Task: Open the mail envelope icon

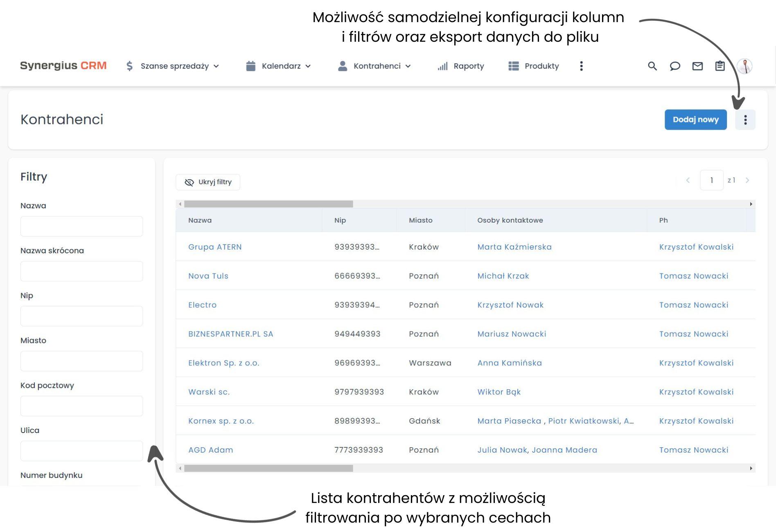Action: [698, 66]
